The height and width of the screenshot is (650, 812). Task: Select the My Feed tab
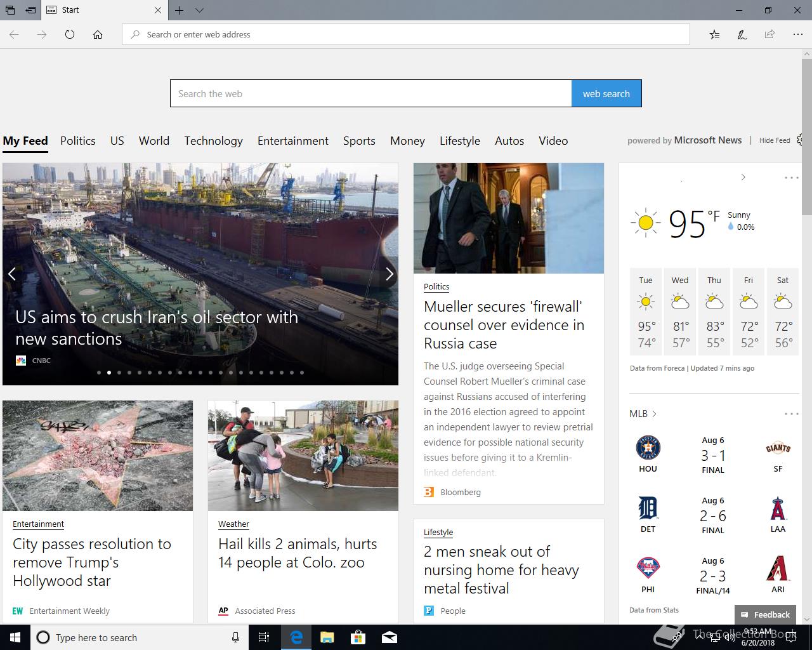point(25,141)
